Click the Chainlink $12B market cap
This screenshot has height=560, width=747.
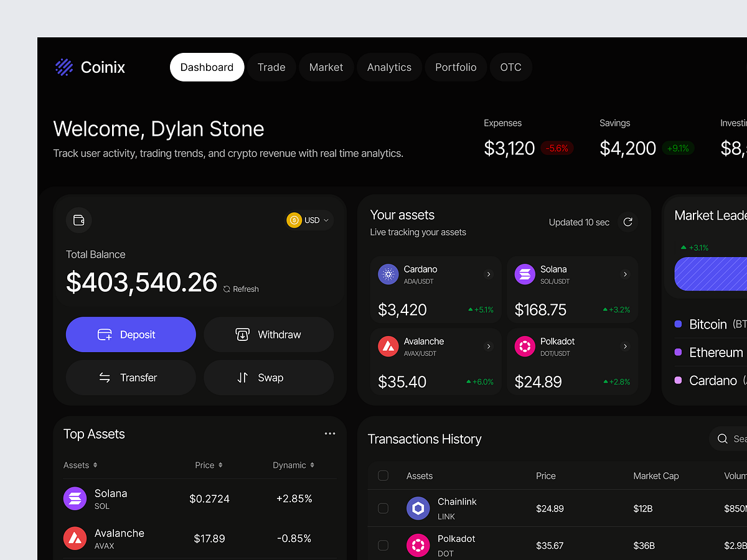click(x=643, y=508)
